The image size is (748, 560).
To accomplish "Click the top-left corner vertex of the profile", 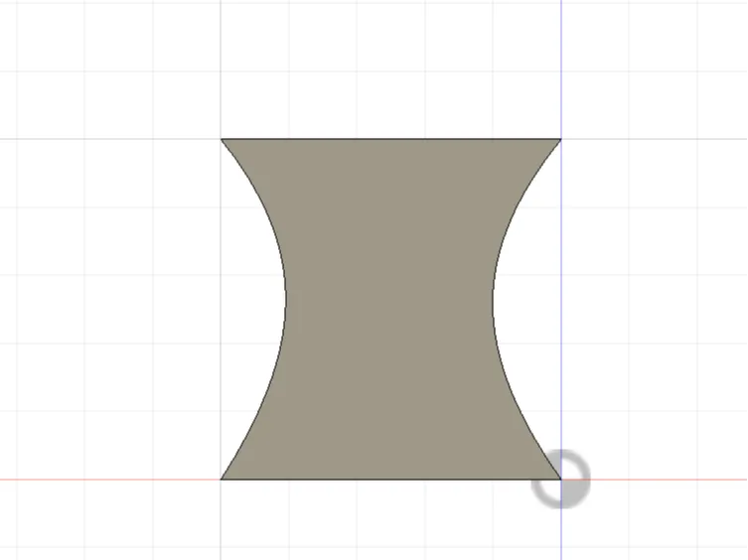I will click(x=222, y=139).
